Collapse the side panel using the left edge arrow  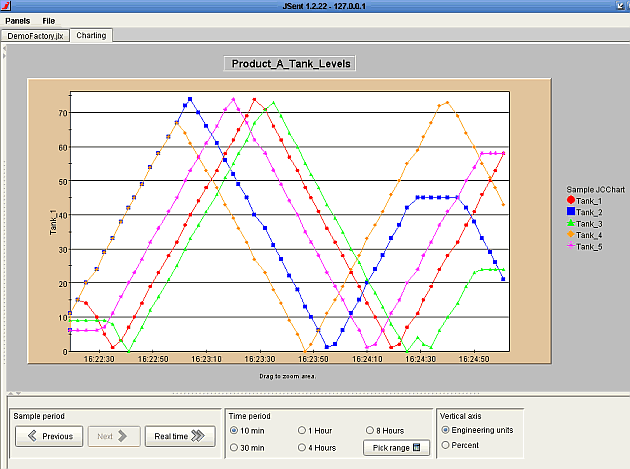4,48
